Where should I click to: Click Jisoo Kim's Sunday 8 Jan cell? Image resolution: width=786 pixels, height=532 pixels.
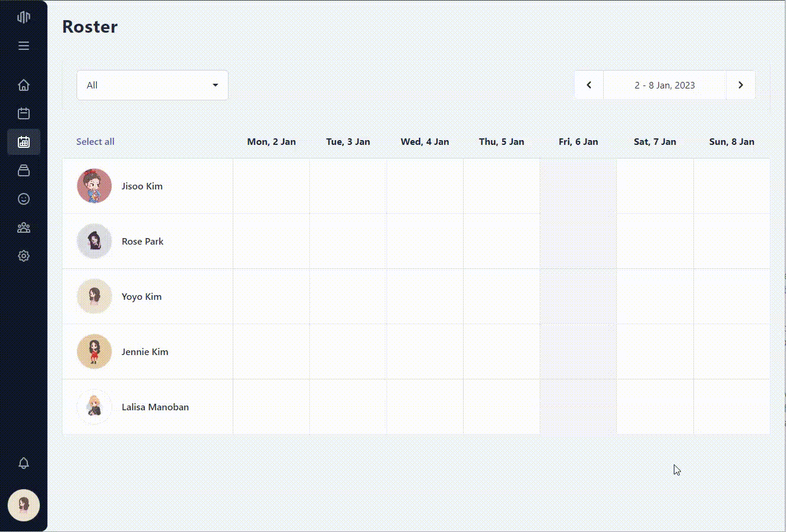click(731, 186)
